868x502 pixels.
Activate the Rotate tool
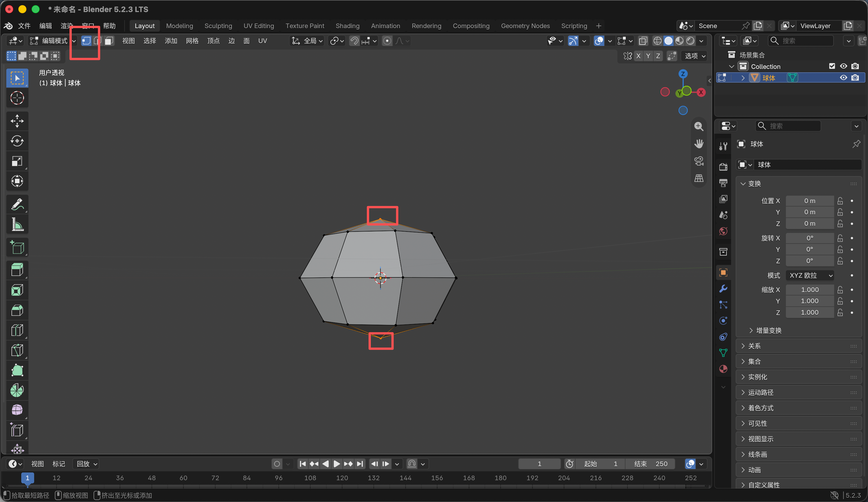coord(17,141)
